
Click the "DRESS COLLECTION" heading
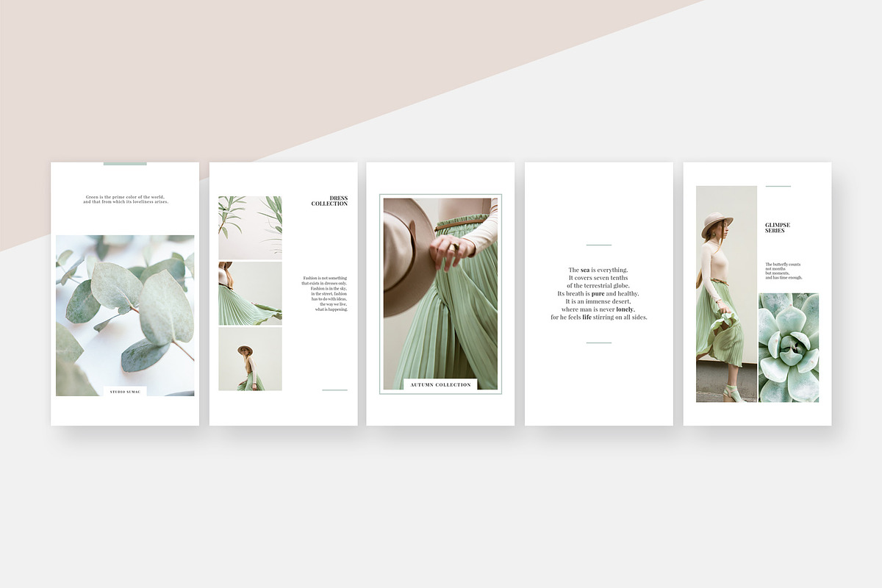click(329, 201)
